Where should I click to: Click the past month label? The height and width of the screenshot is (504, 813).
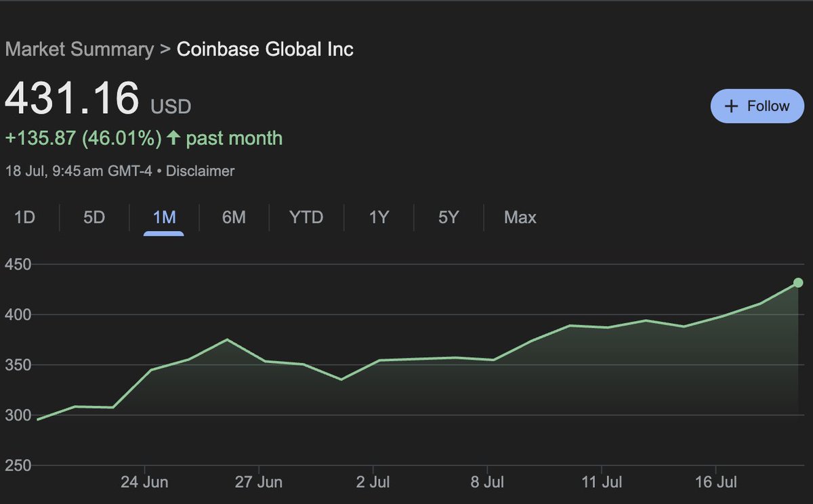coord(234,139)
